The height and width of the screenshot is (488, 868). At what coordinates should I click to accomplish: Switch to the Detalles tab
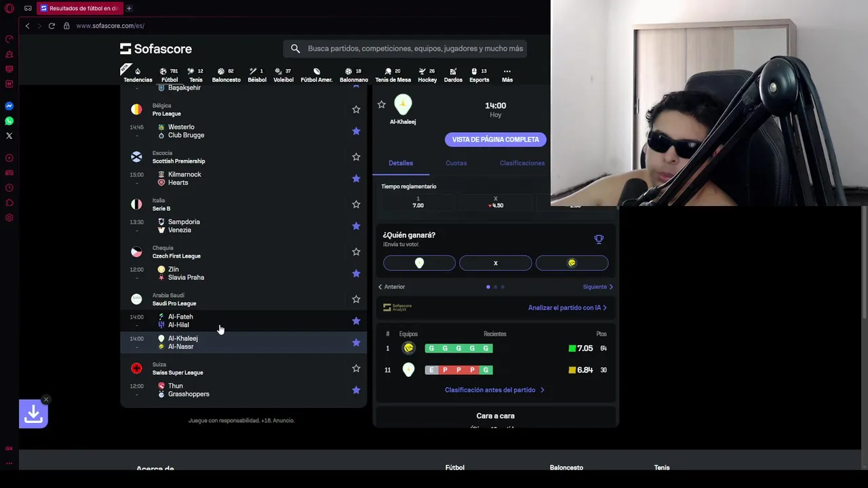[401, 163]
